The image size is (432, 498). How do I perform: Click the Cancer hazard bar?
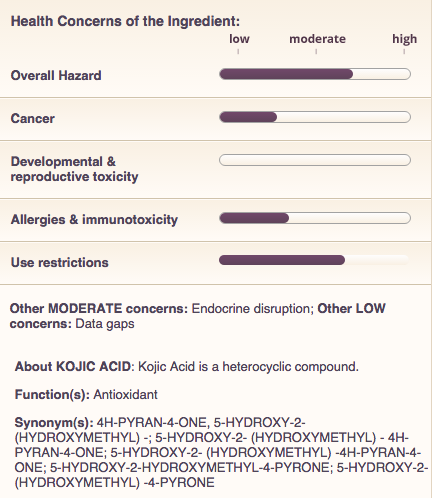315,117
